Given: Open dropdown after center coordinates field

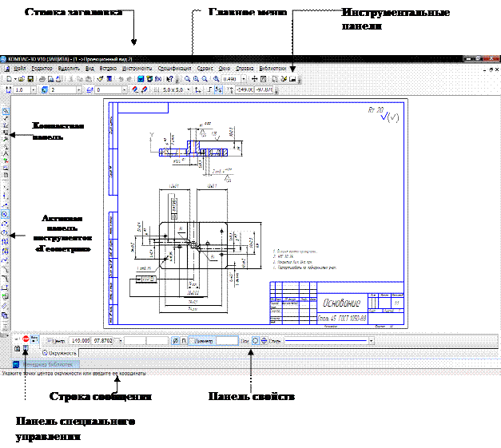Looking at the screenshot, I should click(120, 341).
